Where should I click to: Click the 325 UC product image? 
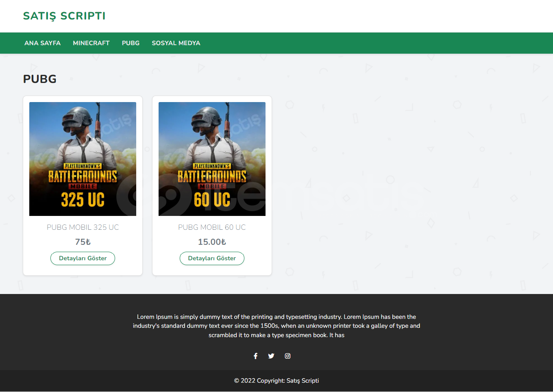click(x=83, y=159)
